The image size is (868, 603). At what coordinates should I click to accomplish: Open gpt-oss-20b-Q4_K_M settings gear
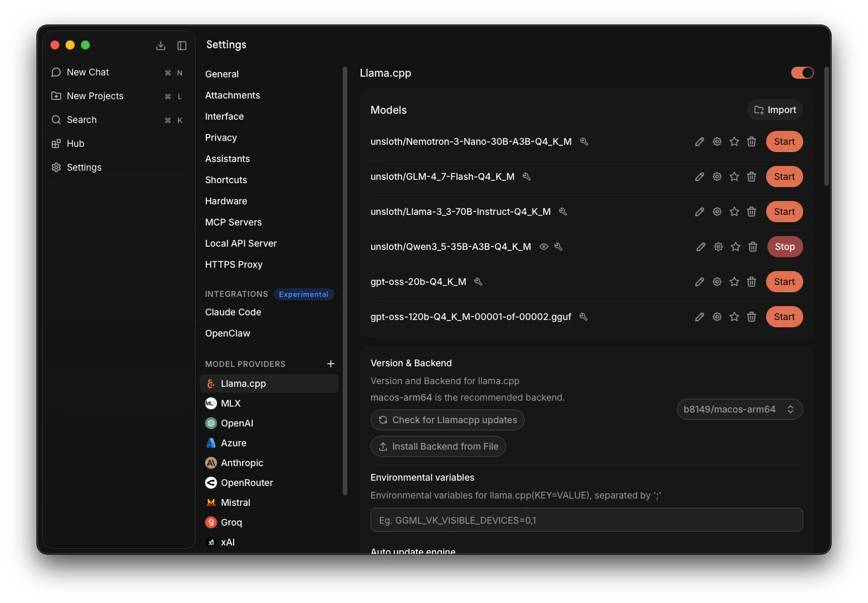[x=716, y=282]
